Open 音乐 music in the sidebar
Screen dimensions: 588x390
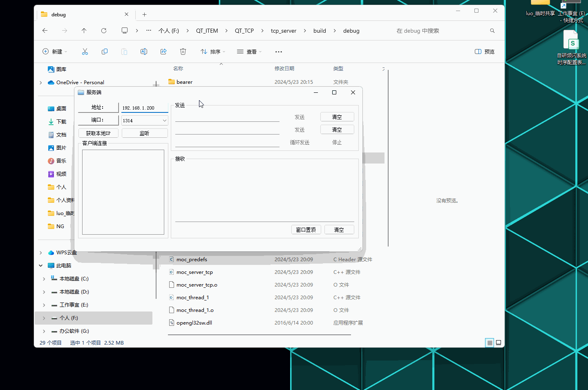(57, 161)
